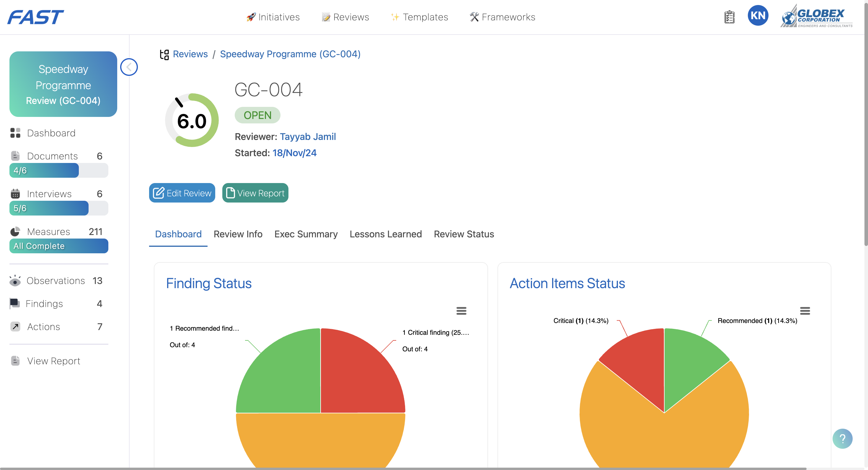Click the Findings flag icon in sidebar
This screenshot has height=470, width=868.
pos(14,303)
